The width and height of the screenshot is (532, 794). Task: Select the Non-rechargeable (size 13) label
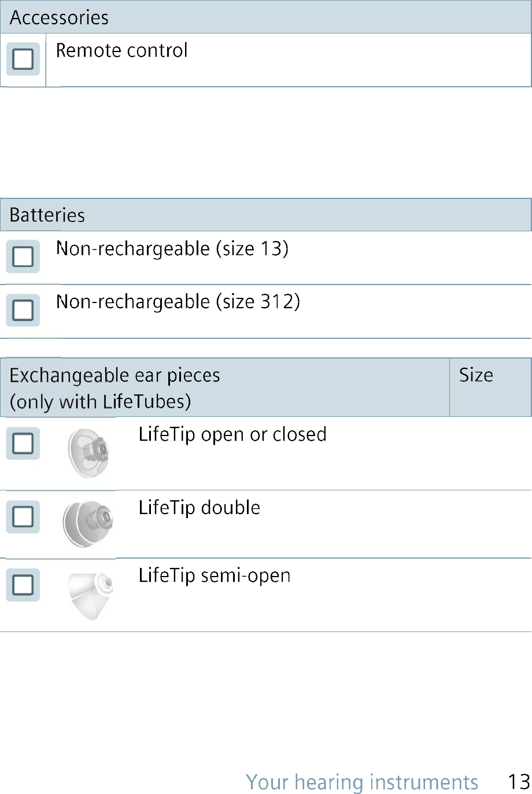tap(172, 249)
